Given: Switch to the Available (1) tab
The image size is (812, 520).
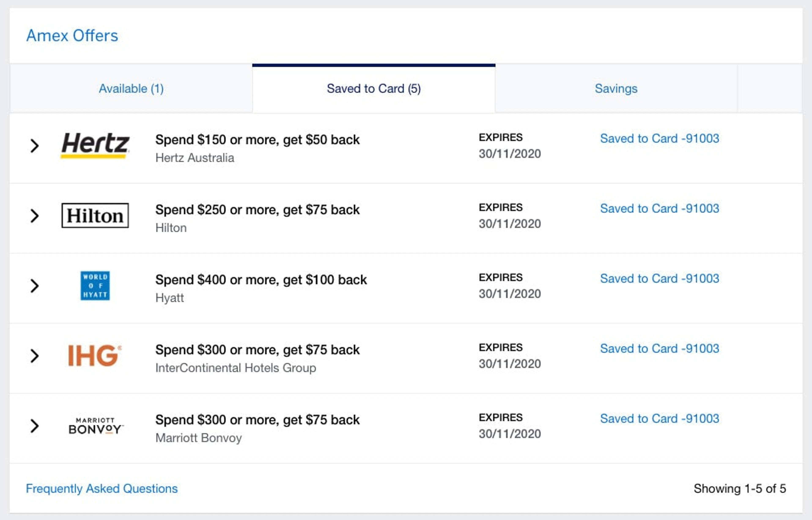Looking at the screenshot, I should (131, 89).
